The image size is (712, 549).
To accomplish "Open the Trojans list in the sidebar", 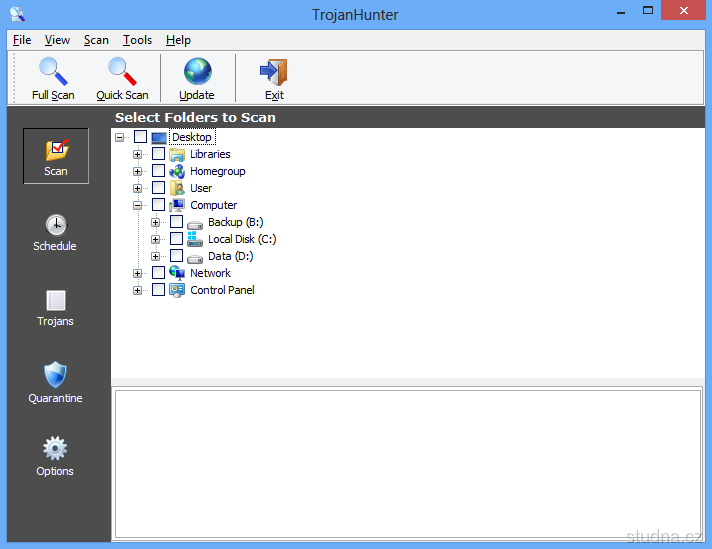I will click(x=55, y=308).
